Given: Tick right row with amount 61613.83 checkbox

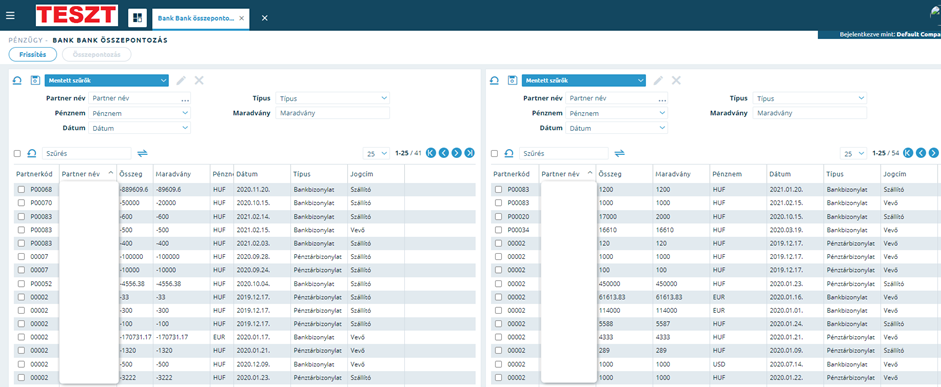Looking at the screenshot, I should pos(498,297).
